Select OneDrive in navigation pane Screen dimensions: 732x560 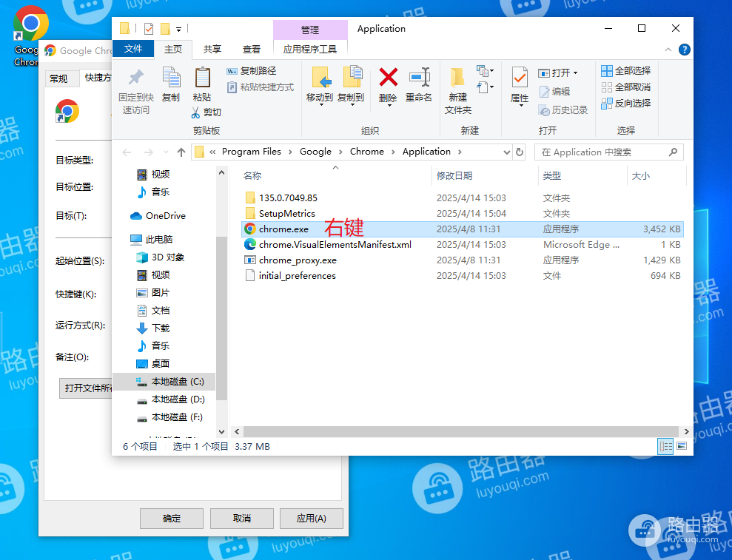pos(158,215)
